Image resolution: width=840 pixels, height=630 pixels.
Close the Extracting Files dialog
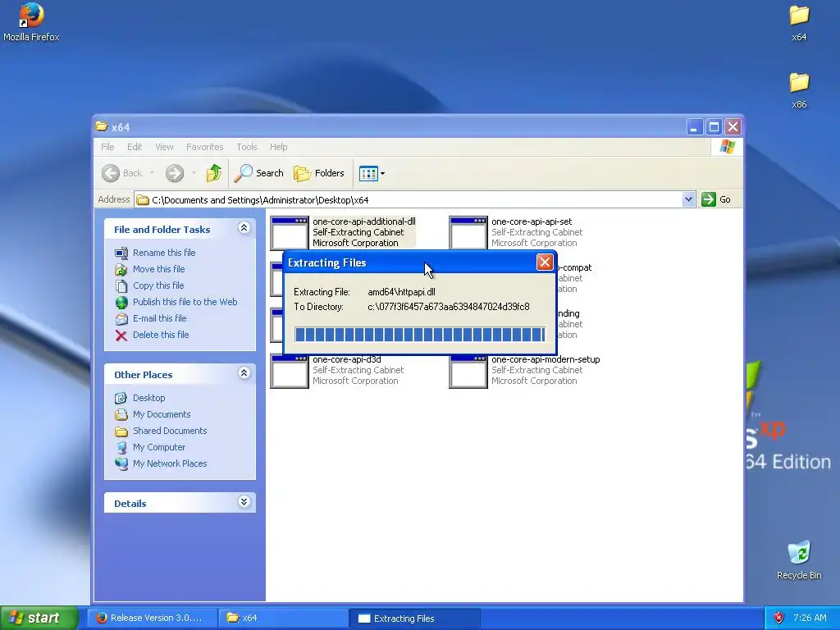545,262
